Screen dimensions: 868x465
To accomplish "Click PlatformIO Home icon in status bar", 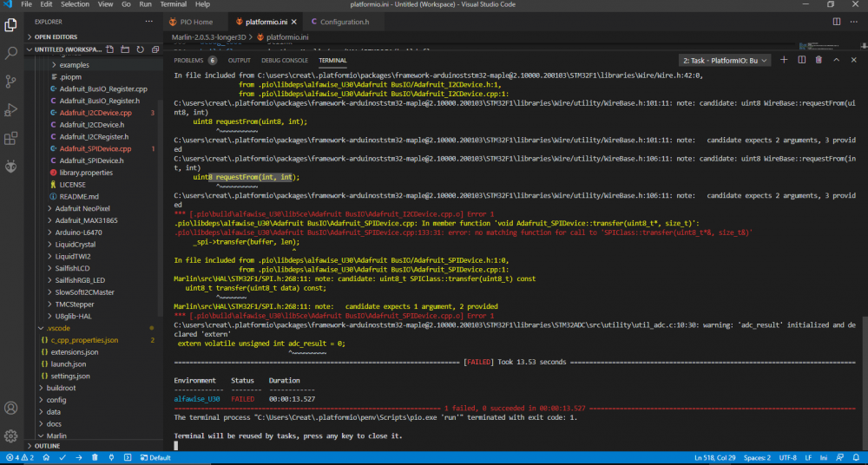I will [46, 458].
